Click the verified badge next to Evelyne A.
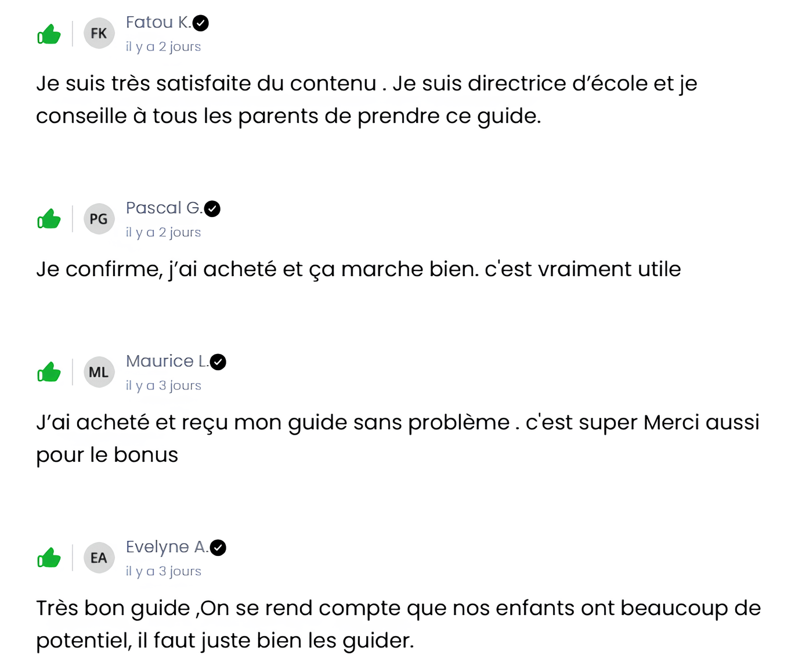Image resolution: width=802 pixels, height=672 pixels. point(218,548)
